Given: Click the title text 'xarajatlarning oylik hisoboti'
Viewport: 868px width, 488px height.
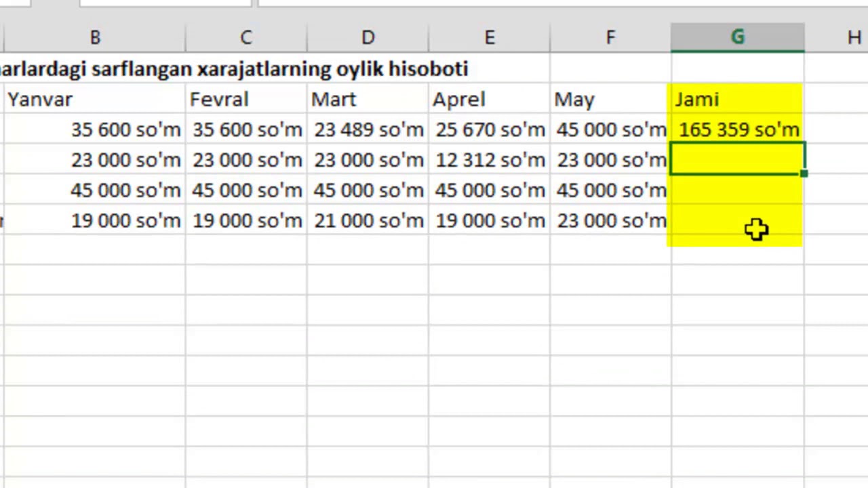Looking at the screenshot, I should 332,68.
